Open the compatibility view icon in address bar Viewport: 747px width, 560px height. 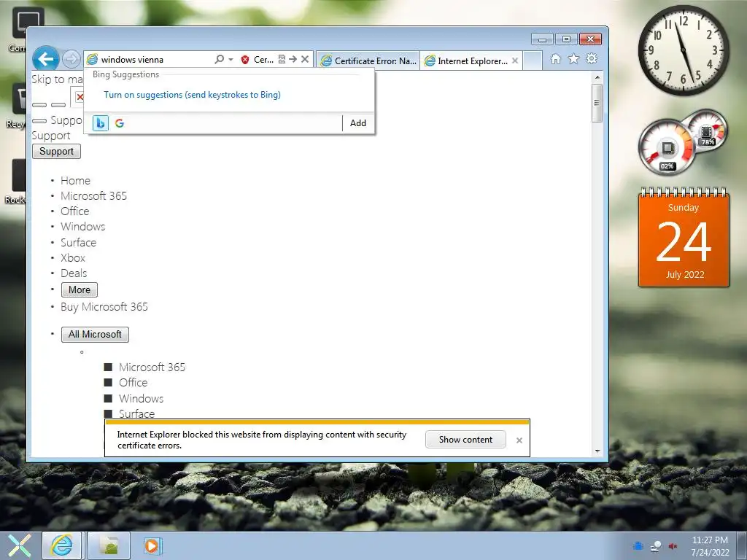(x=282, y=59)
